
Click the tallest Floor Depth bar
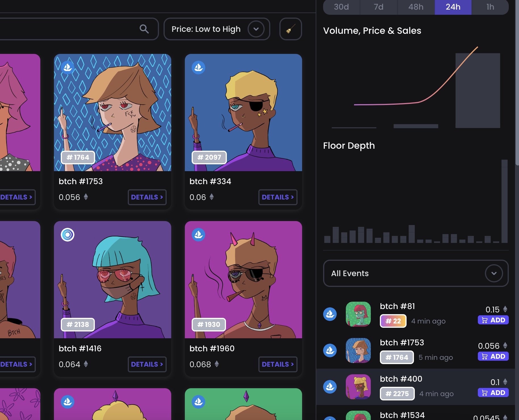(x=504, y=201)
